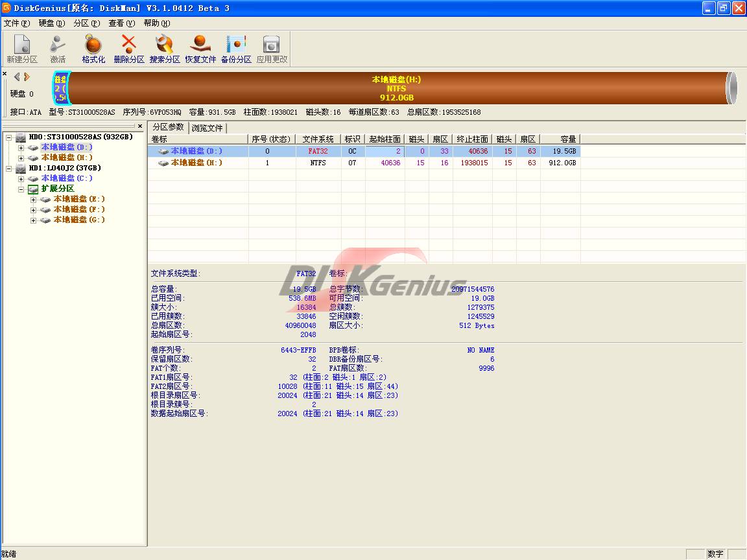Close the disk map bar with its X
Image resolution: width=747 pixels, height=560 pixels.
[x=5, y=74]
